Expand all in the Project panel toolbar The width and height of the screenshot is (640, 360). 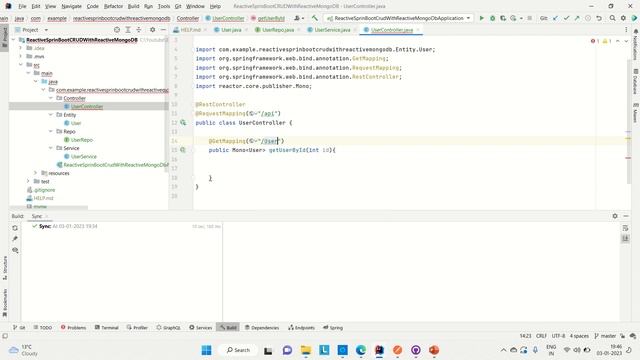tap(128, 30)
